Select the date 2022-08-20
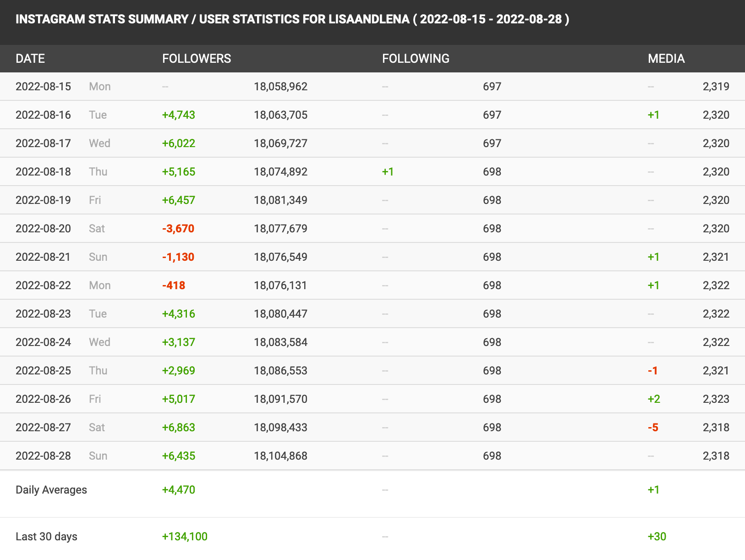The height and width of the screenshot is (560, 745). 43,229
